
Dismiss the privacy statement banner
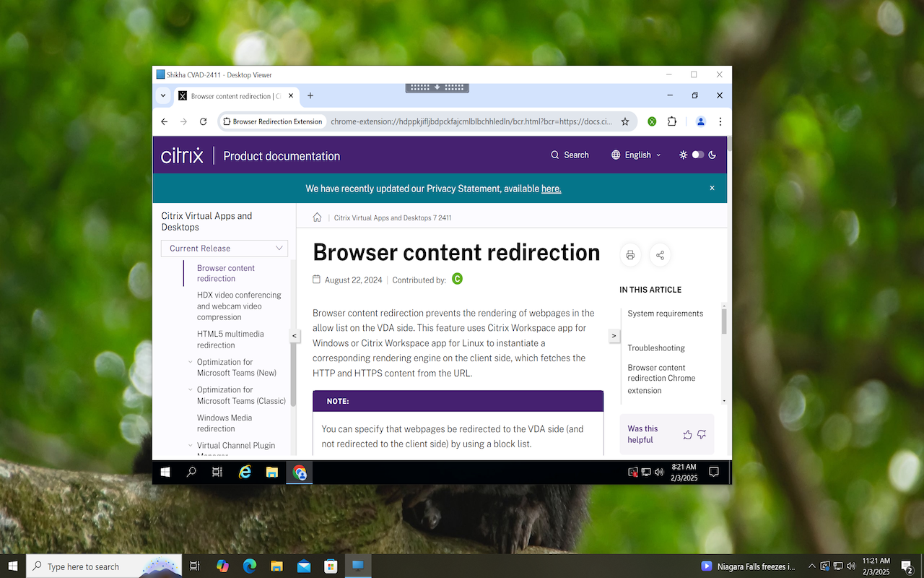(x=712, y=188)
